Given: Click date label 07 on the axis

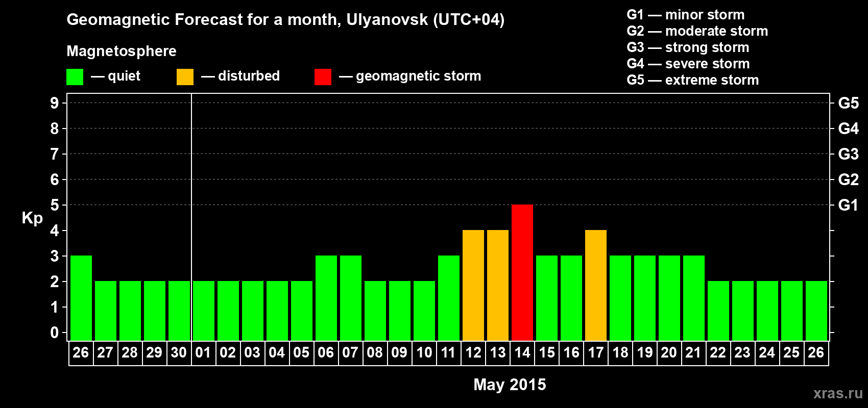Looking at the screenshot, I should click(x=350, y=353).
